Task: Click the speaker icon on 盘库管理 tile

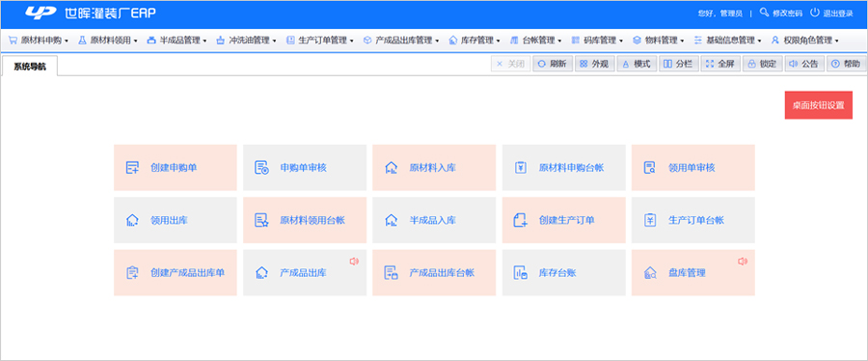Action: (743, 262)
